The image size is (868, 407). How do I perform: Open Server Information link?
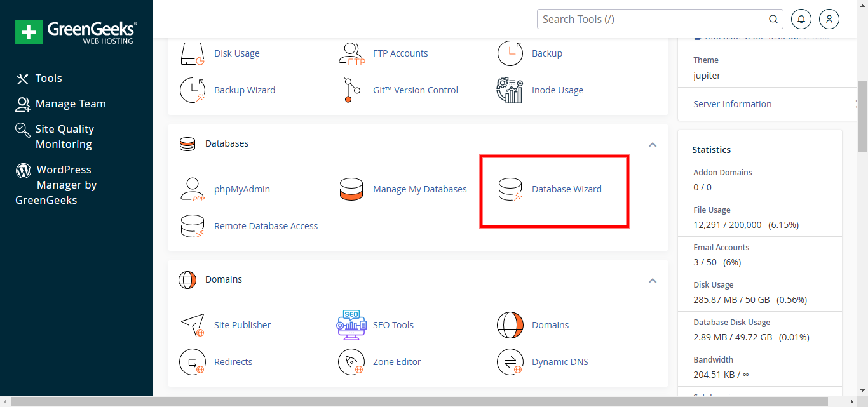click(x=732, y=103)
